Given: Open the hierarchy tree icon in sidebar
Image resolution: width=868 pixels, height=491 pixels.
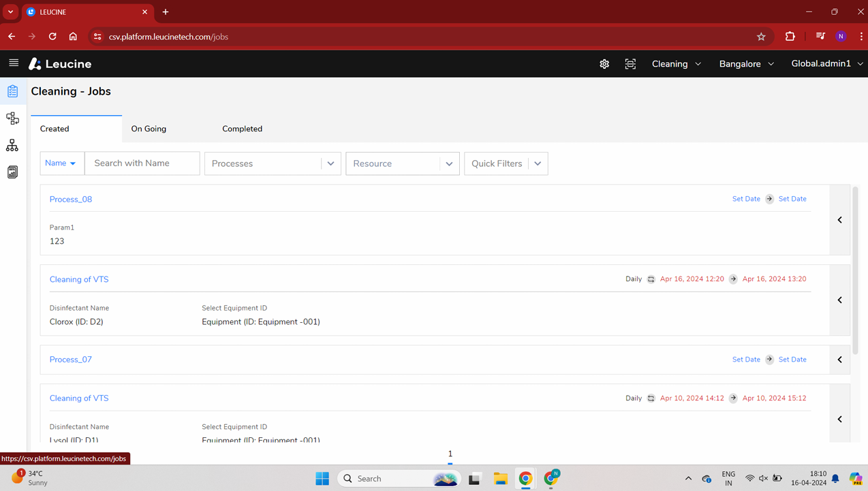Looking at the screenshot, I should click(x=12, y=145).
